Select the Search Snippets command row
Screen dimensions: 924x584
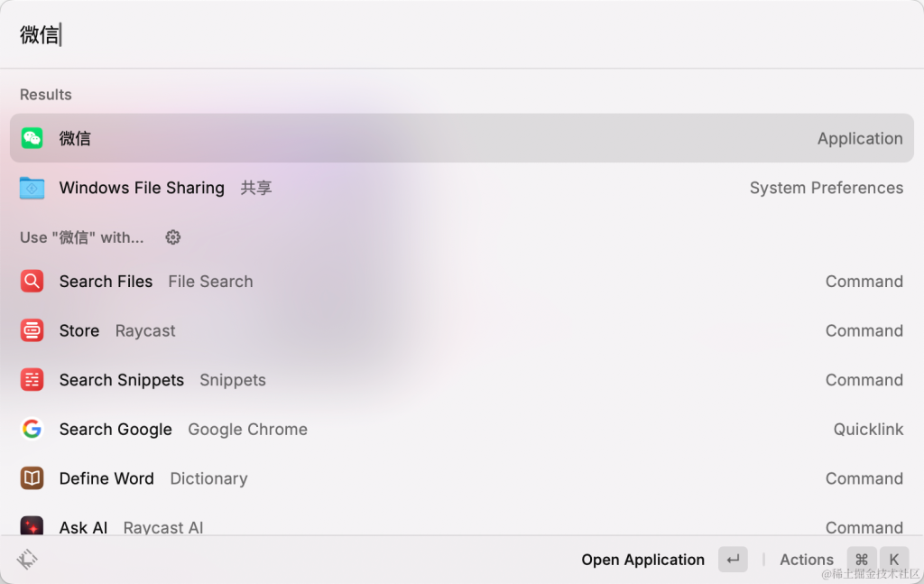(x=462, y=380)
